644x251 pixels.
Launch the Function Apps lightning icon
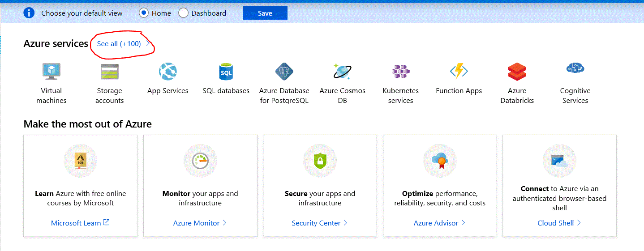[x=459, y=72]
